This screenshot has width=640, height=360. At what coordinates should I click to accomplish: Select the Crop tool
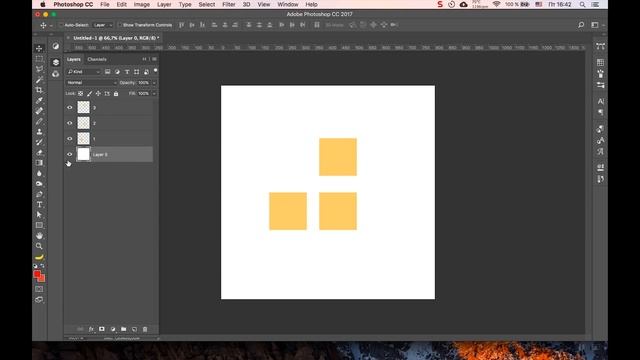[x=39, y=90]
